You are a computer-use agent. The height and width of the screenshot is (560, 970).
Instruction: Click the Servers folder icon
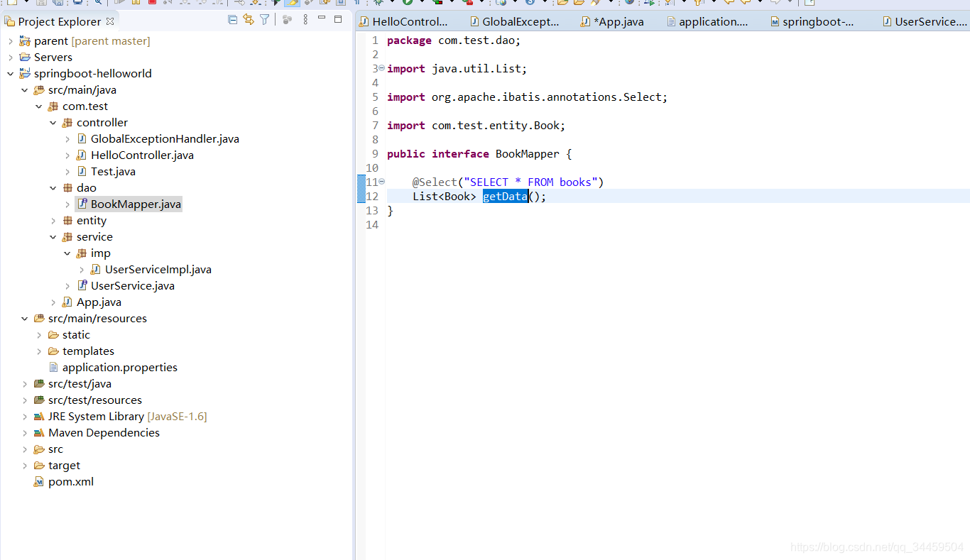[x=25, y=57]
